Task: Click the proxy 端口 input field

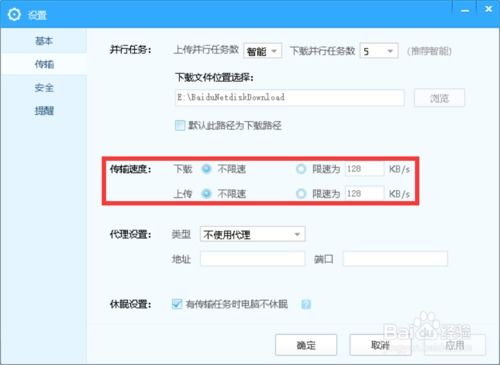Action: (395, 259)
